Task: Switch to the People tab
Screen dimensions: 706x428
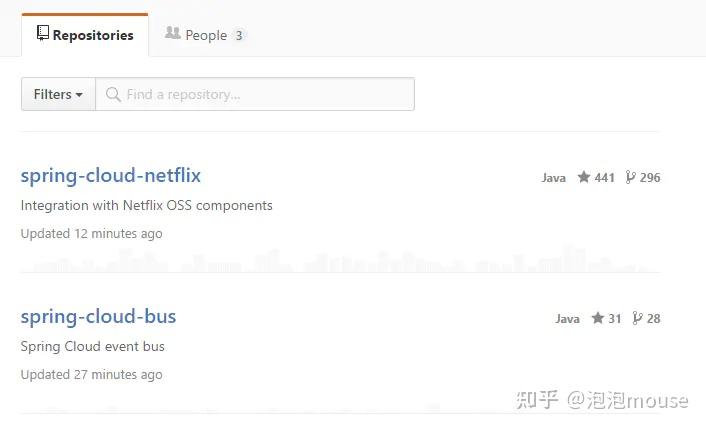Action: point(205,35)
